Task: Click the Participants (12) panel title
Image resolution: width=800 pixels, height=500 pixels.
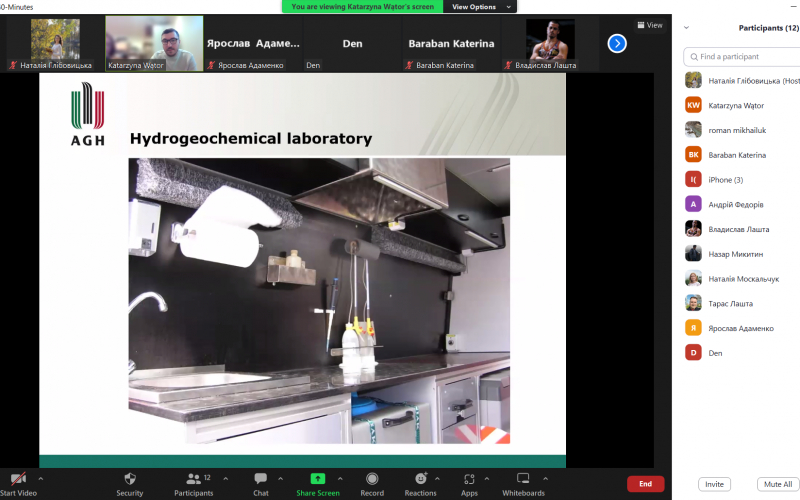Action: click(x=768, y=28)
